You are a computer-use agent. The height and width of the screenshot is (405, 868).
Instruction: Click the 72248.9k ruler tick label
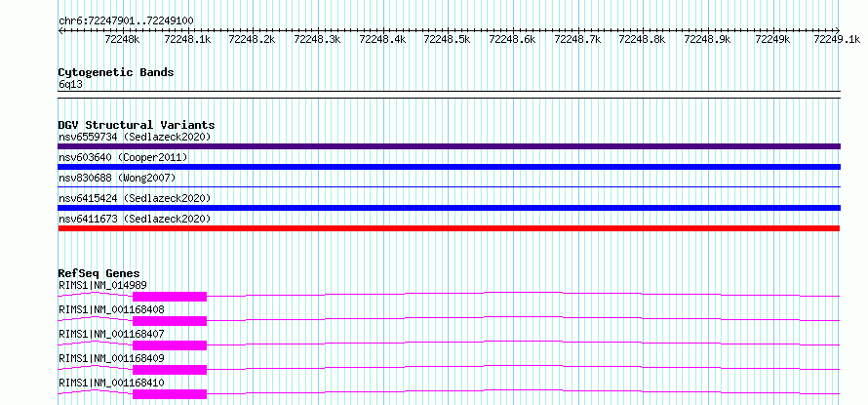pos(707,39)
